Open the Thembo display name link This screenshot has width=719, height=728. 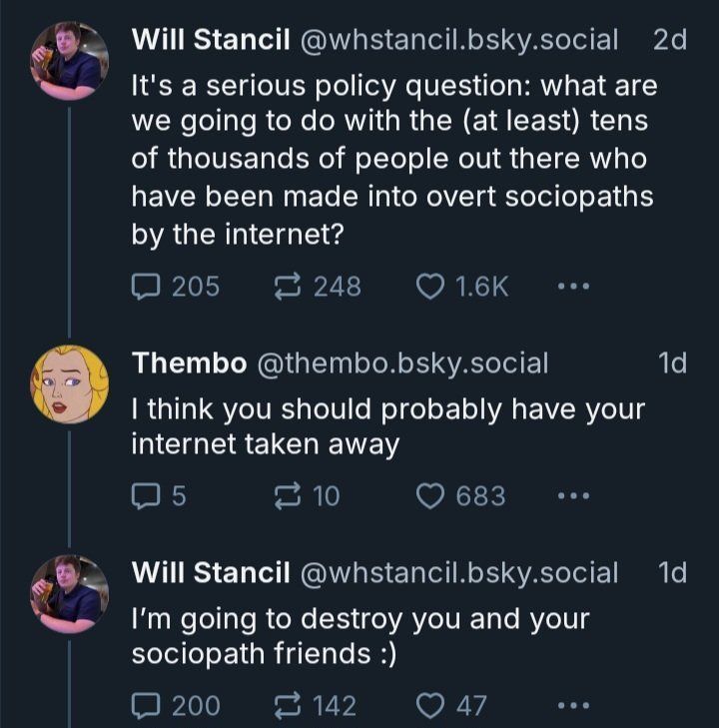point(190,364)
